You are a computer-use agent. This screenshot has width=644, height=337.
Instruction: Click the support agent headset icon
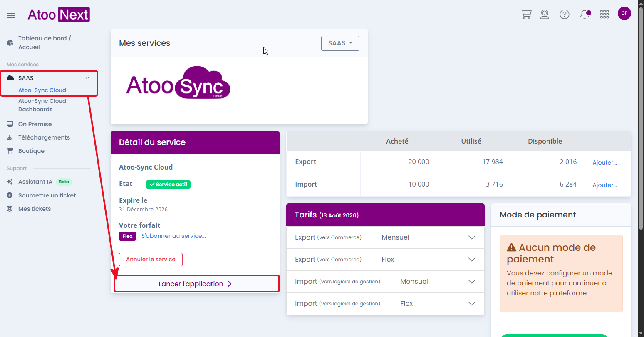click(545, 15)
